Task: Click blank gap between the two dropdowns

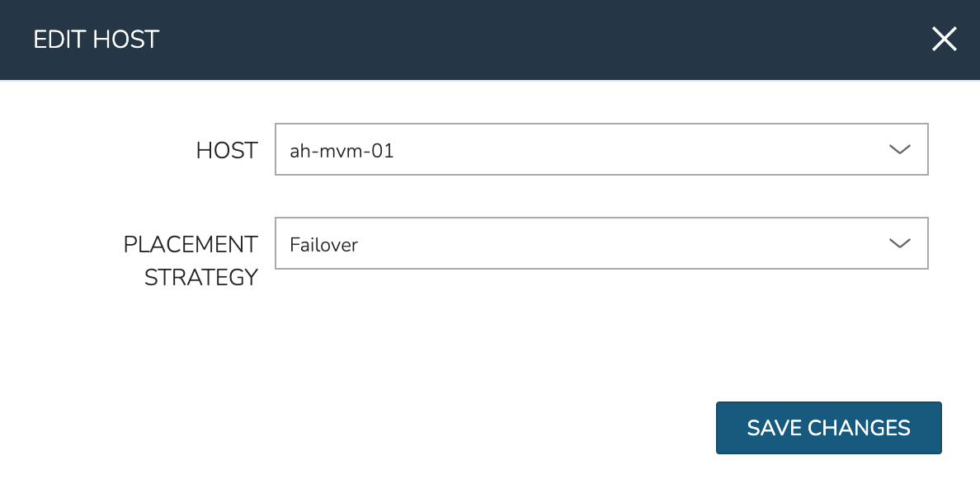Action: point(601,196)
